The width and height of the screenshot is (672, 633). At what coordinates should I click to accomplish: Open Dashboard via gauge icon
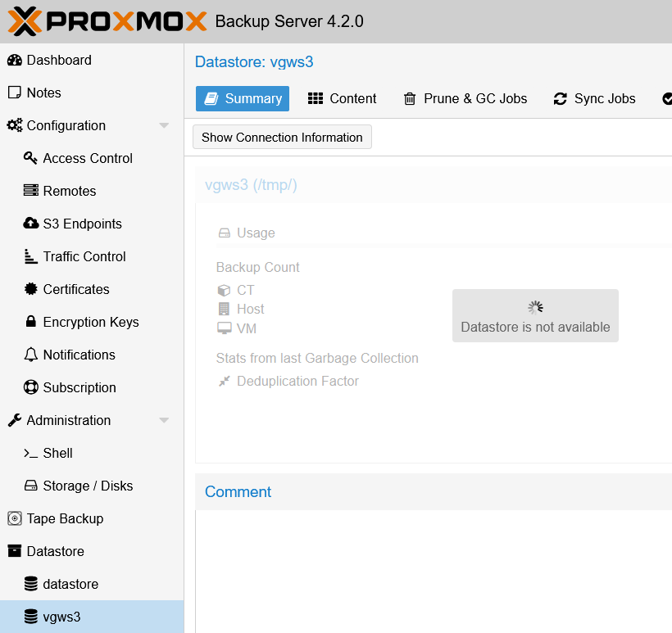point(15,61)
